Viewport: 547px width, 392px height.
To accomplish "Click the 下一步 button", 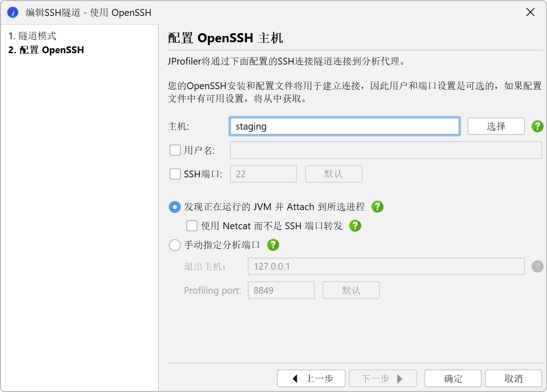I will click(383, 378).
